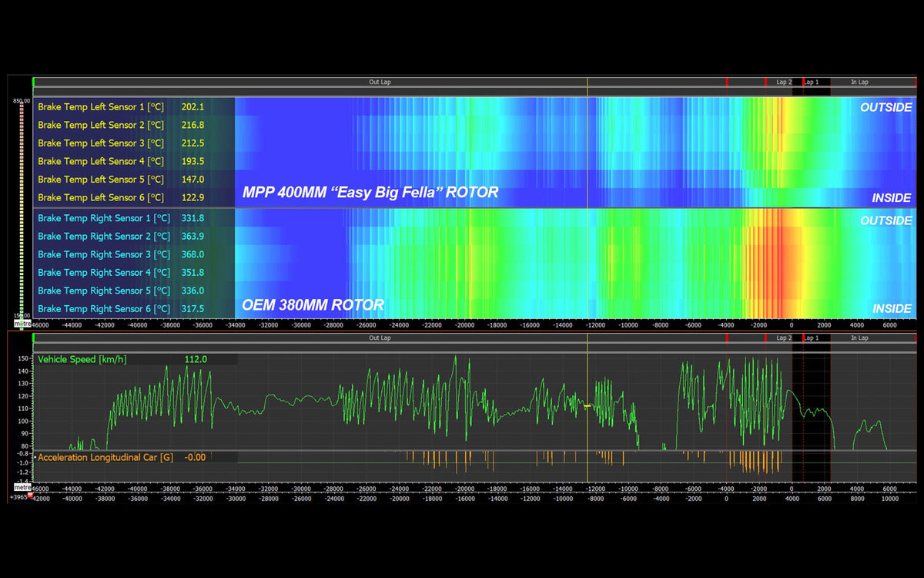
Task: Select Acceleration Longitudinal Car [G] channel label
Action: [x=105, y=457]
